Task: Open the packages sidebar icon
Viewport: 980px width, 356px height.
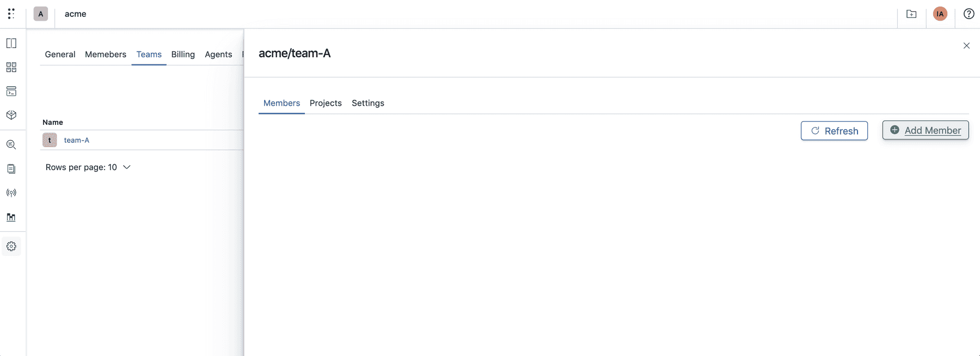Action: pos(11,115)
